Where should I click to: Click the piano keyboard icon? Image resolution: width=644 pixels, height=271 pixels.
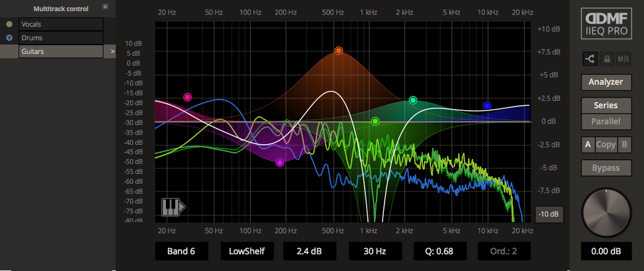(x=173, y=207)
